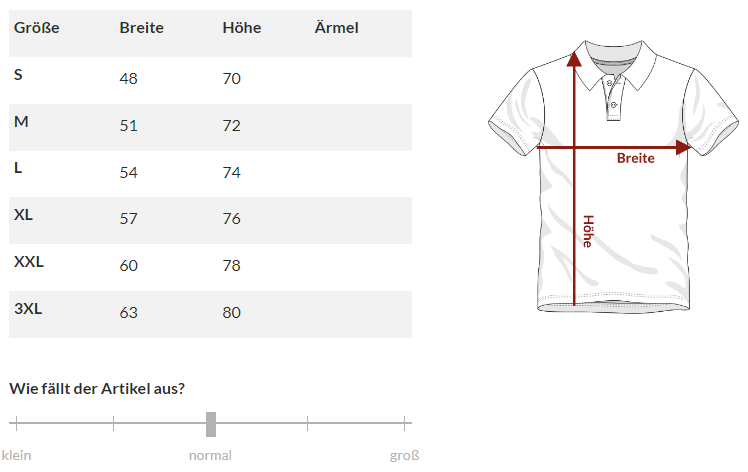Select the size M row label

point(21,122)
